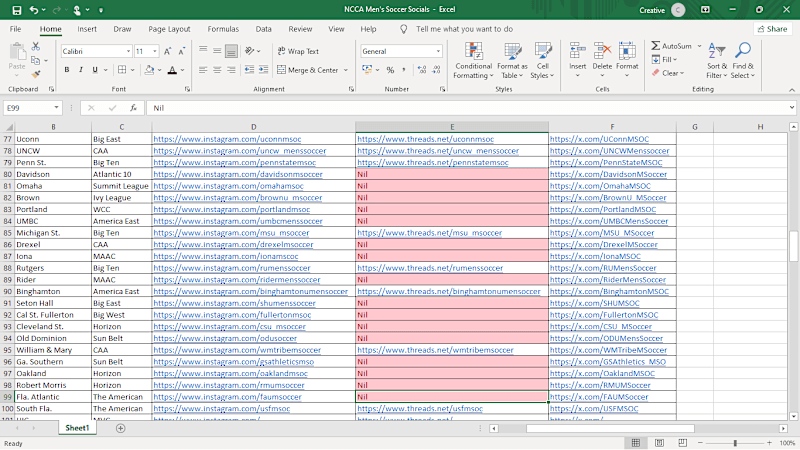Open the Delete cells command
800x450 pixels.
point(602,61)
